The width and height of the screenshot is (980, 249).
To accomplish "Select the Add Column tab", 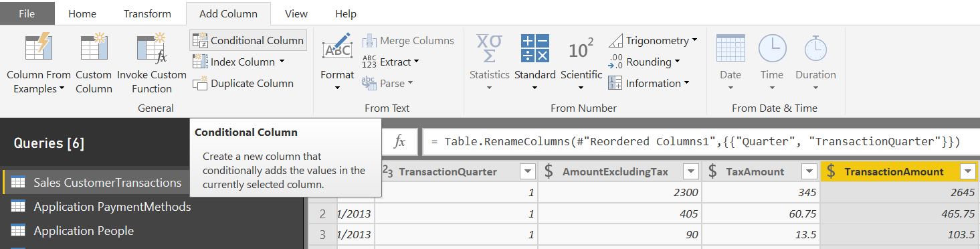I will (x=228, y=13).
